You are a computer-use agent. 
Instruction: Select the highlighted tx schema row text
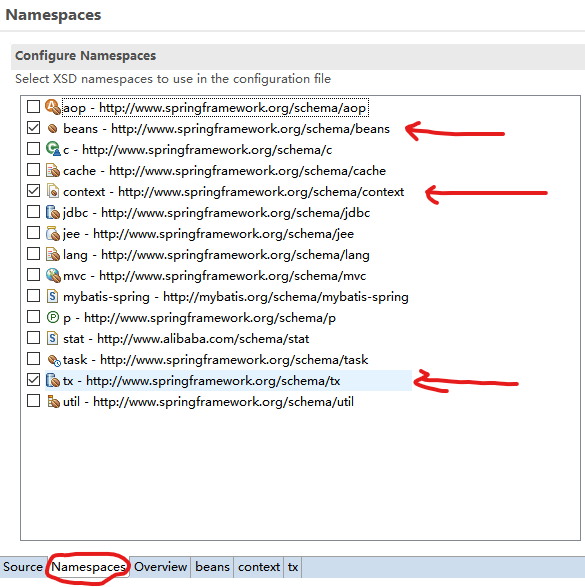(201, 381)
